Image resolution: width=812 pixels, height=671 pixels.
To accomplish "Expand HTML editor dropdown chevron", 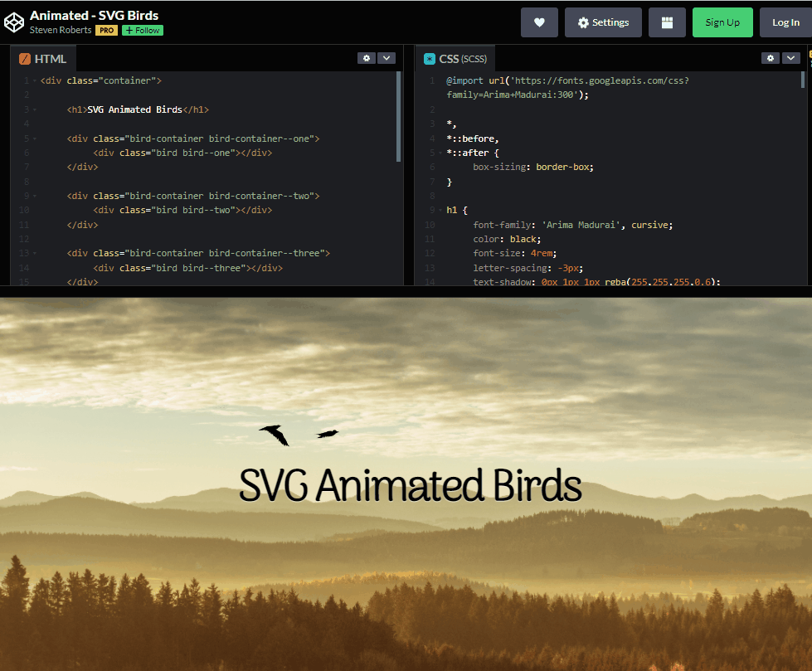I will 387,58.
